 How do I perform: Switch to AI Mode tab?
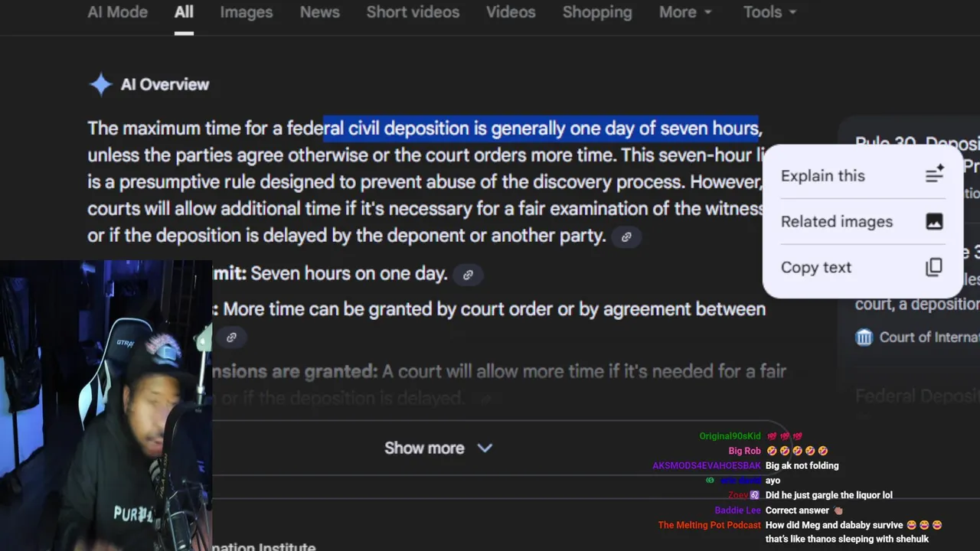(117, 12)
